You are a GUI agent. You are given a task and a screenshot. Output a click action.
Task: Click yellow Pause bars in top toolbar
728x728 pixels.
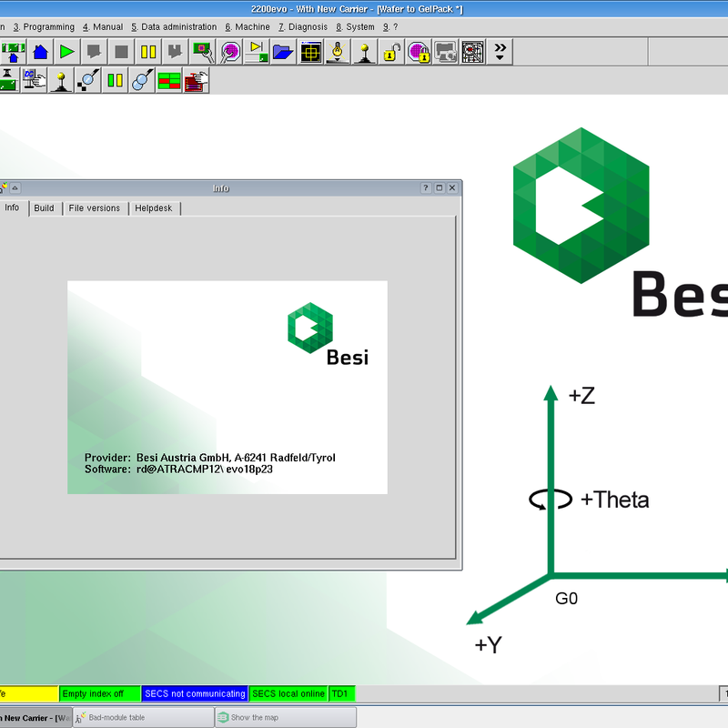[148, 52]
